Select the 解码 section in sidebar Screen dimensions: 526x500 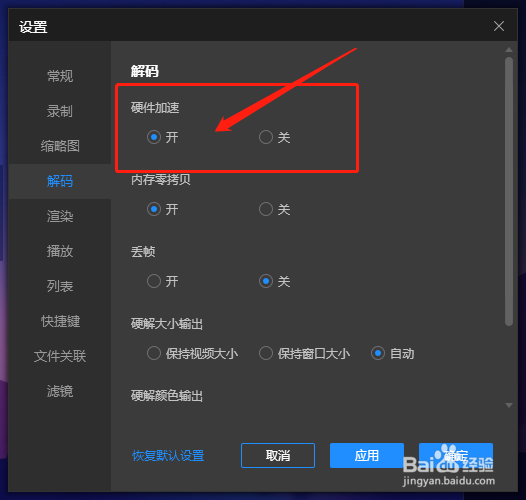60,181
